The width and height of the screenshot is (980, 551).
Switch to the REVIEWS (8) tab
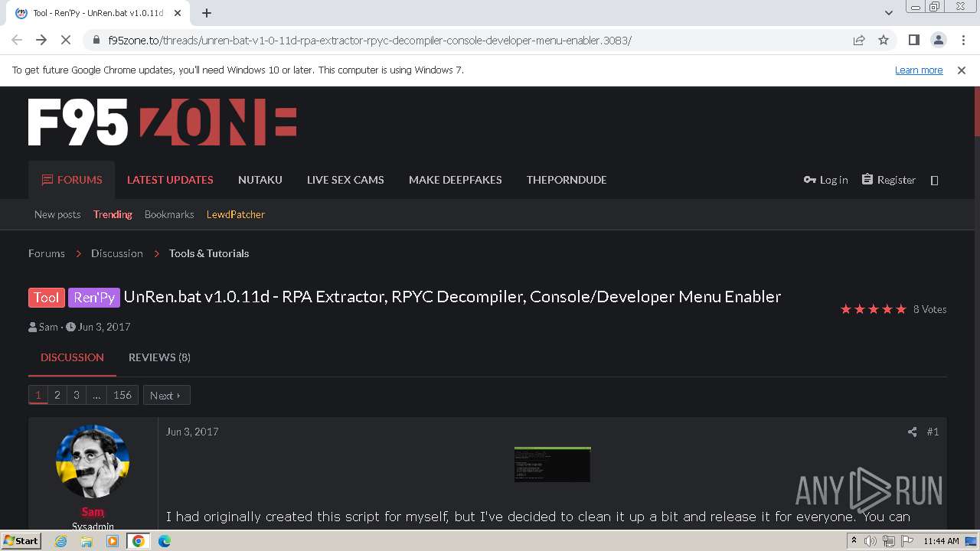[159, 357]
